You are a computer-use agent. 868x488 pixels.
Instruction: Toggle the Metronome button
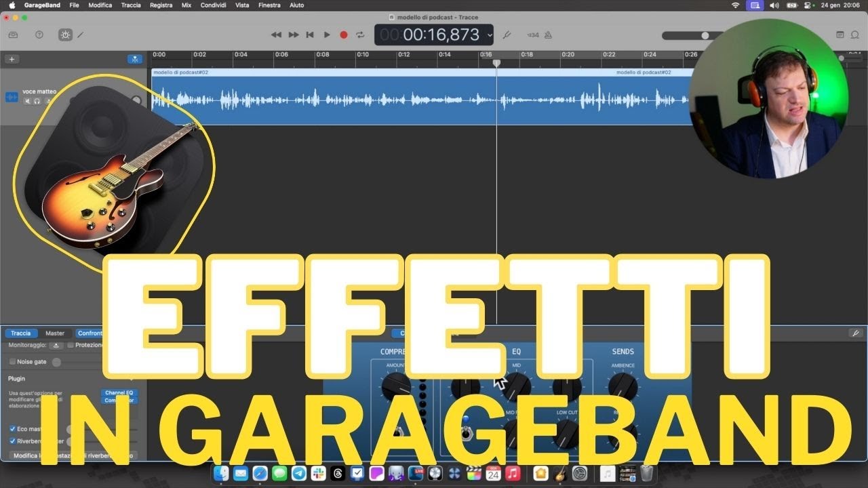(x=548, y=35)
